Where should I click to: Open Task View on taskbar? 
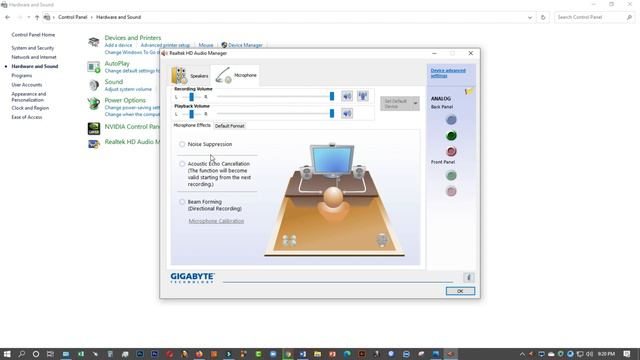tap(50, 354)
